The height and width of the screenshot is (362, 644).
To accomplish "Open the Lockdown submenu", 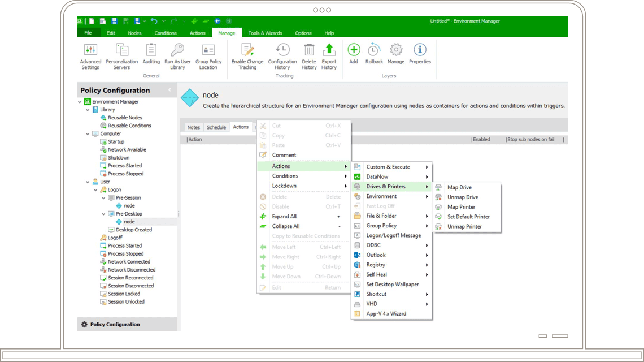I will [x=304, y=186].
